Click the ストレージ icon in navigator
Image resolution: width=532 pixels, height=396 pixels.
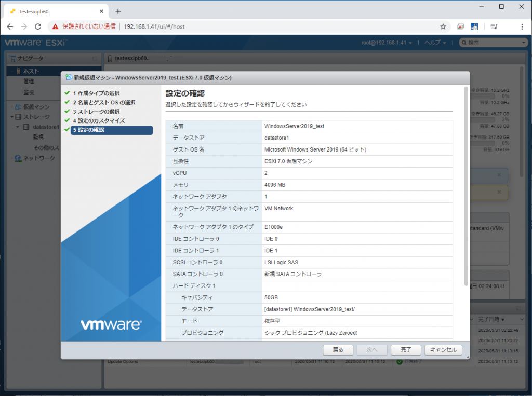18,117
